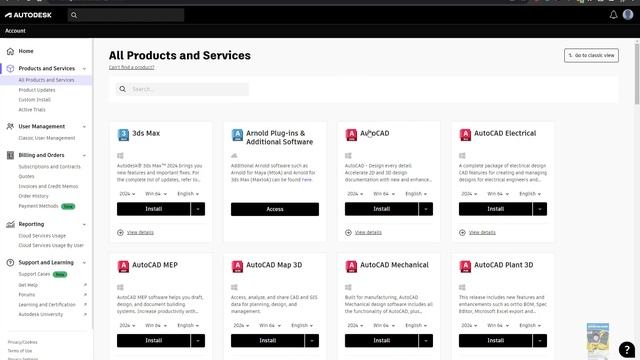
Task: Click the AutoCAD Mechanical product icon
Action: [351, 267]
